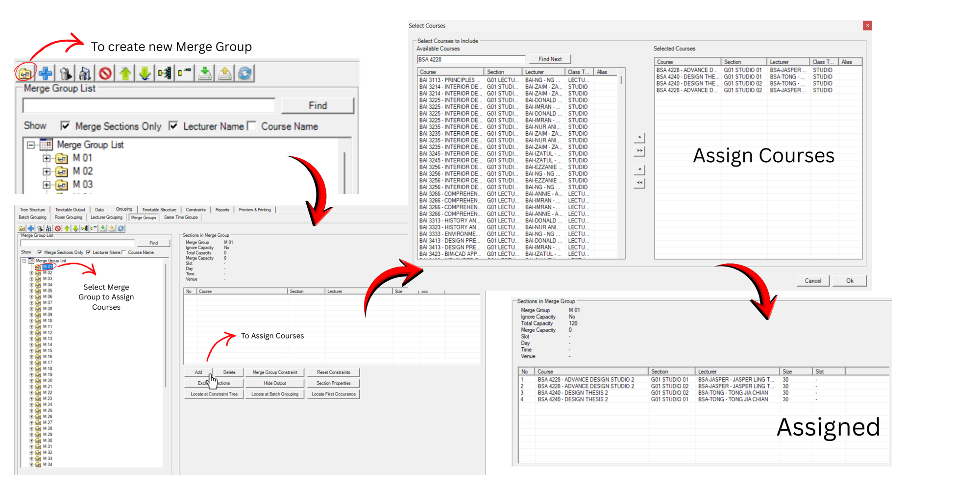Click the refresh icon in the small toolbar under Merge Groups tab
Image resolution: width=980 pixels, height=490 pixels.
[x=121, y=228]
